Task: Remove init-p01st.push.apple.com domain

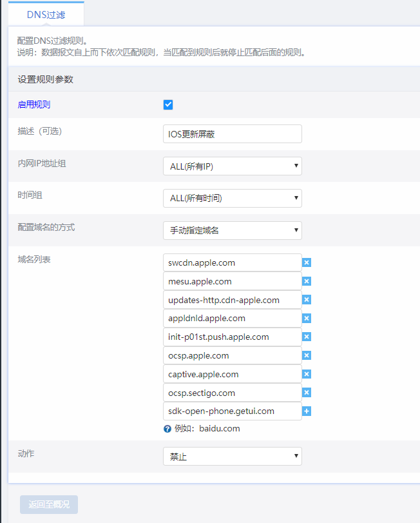Action: click(x=307, y=337)
